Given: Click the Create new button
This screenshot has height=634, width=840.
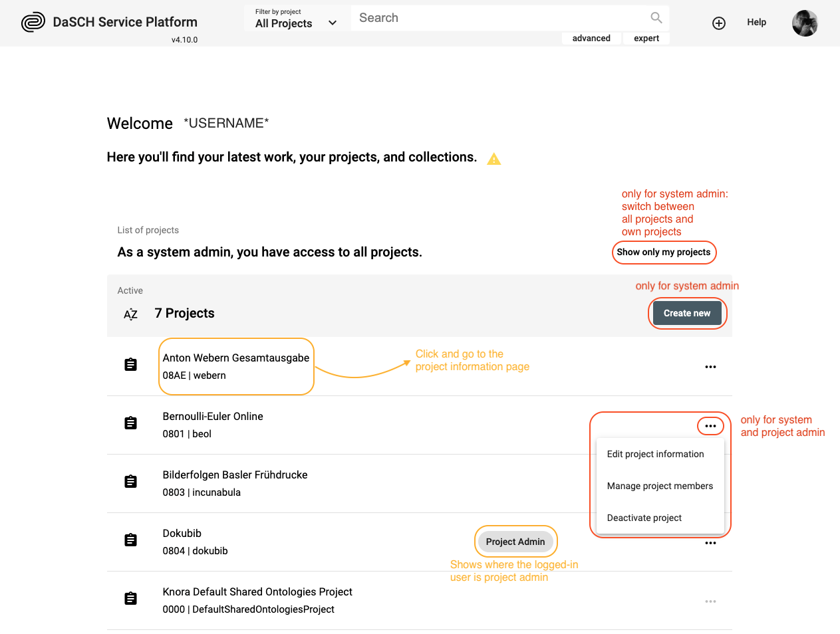Looking at the screenshot, I should pos(687,313).
